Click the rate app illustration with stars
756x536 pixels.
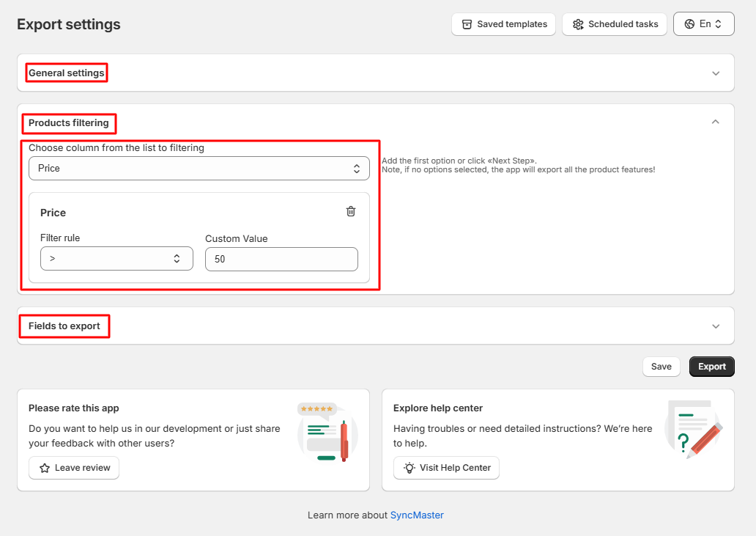coord(327,433)
